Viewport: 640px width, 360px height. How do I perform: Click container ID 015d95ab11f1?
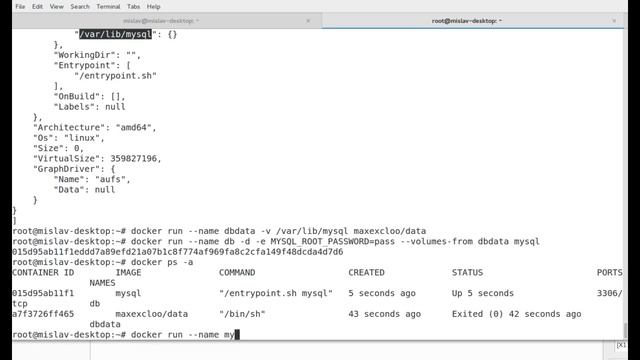tap(43, 293)
